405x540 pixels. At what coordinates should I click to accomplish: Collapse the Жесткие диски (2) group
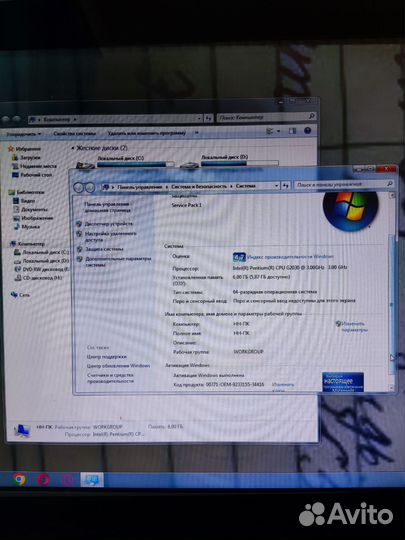[73, 148]
